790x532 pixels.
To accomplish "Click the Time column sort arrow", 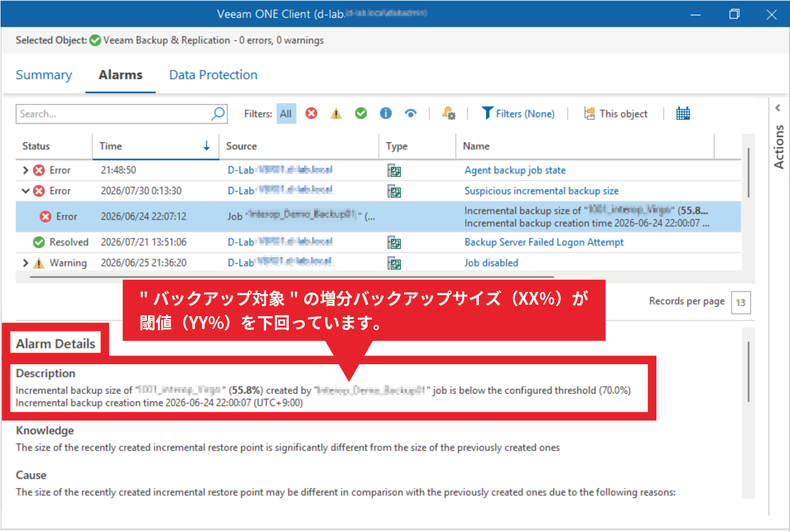I will pos(206,146).
